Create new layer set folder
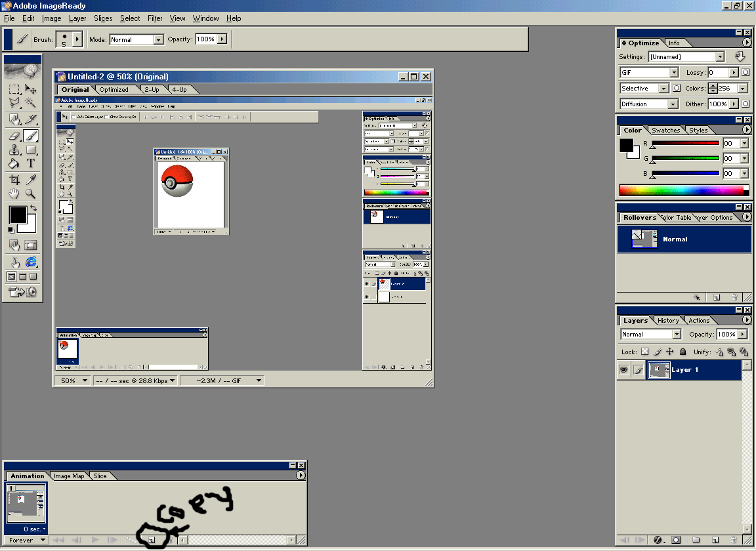Viewport: 756px width, 551px height. (696, 540)
